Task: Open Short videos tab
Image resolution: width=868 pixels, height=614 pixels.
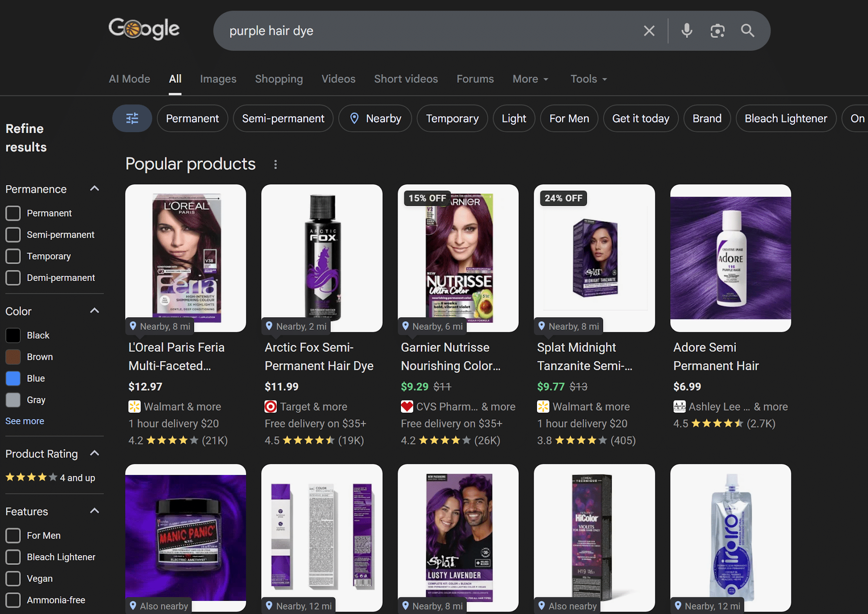Action: (406, 79)
